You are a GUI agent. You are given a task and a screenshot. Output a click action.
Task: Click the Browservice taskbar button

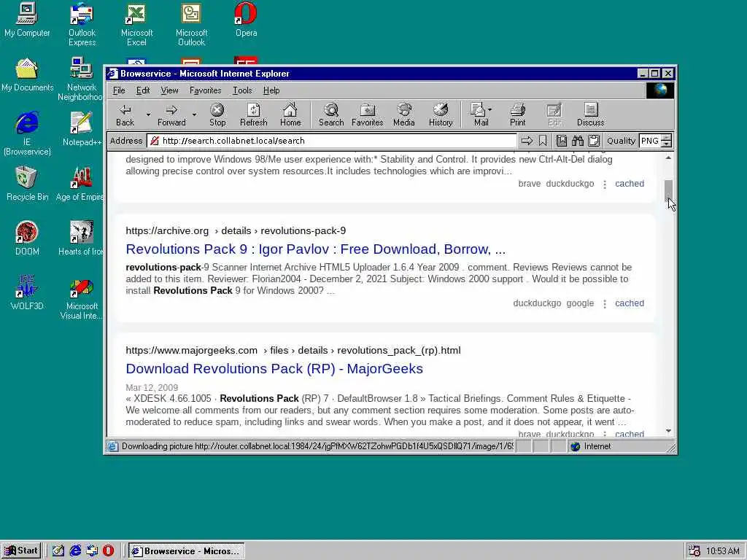tap(186, 551)
